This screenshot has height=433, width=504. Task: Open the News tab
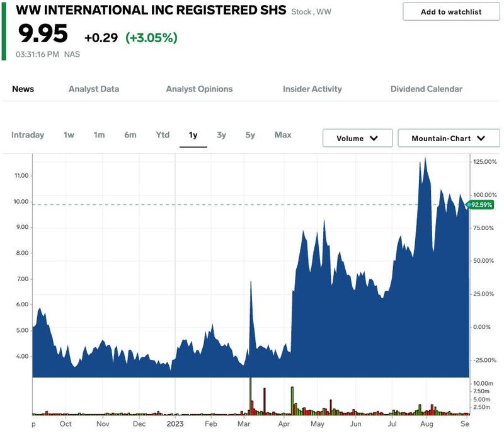(23, 89)
